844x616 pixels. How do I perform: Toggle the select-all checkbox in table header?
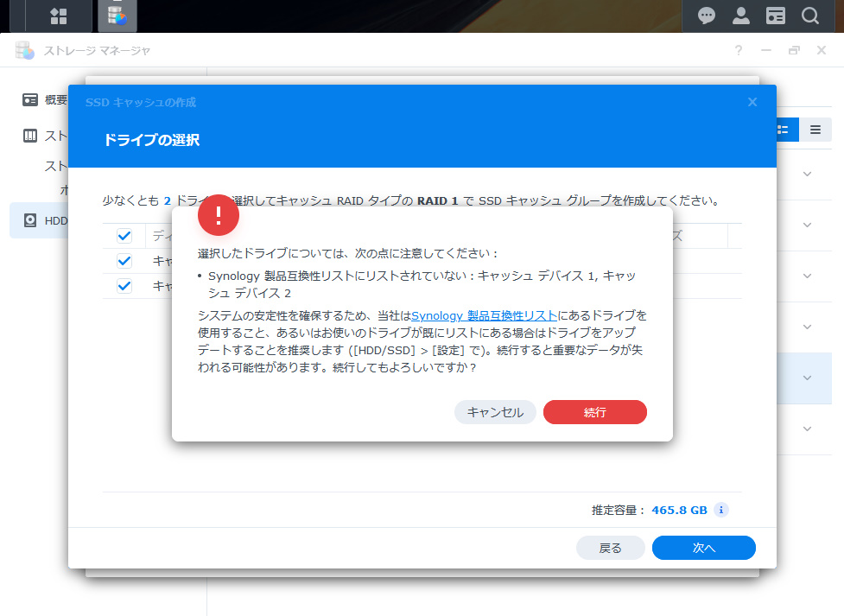coord(124,236)
